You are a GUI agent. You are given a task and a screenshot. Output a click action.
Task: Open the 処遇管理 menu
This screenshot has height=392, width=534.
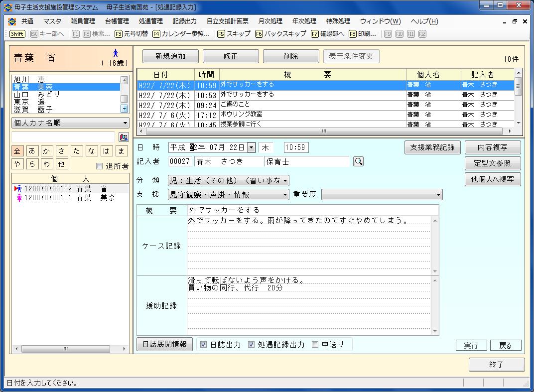coord(150,21)
